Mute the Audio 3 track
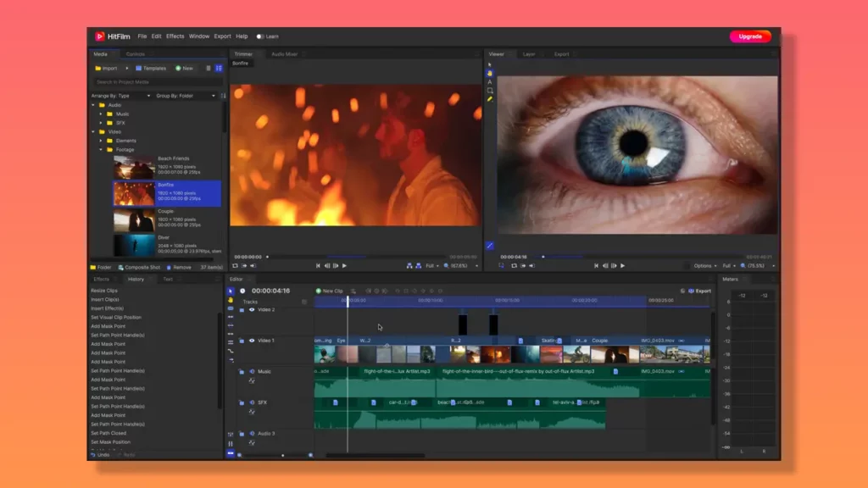Image resolution: width=868 pixels, height=488 pixels. point(252,434)
